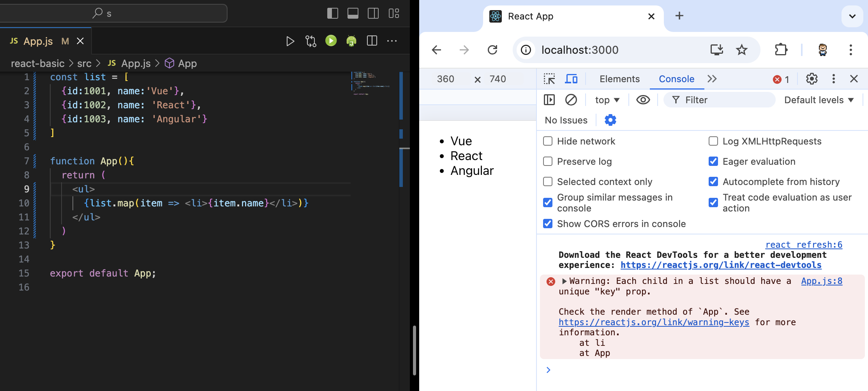Check the Hide network option
The height and width of the screenshot is (391, 868).
pyautogui.click(x=548, y=141)
